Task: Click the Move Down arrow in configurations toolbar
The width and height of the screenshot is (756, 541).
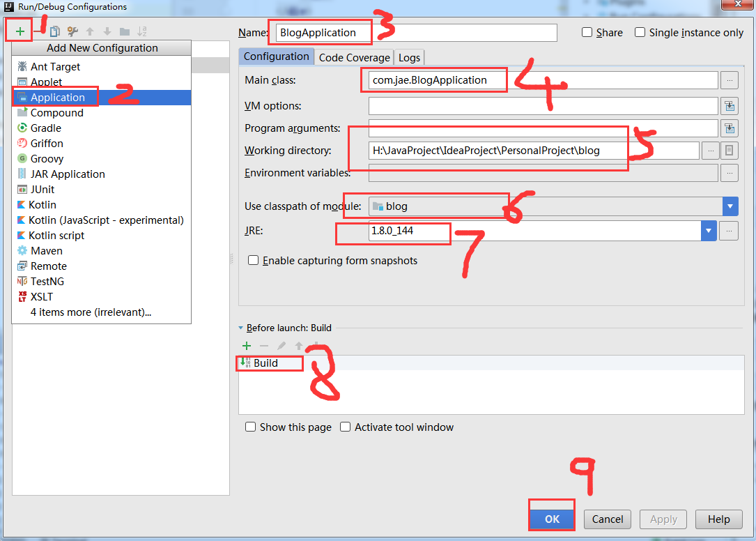Action: [107, 31]
